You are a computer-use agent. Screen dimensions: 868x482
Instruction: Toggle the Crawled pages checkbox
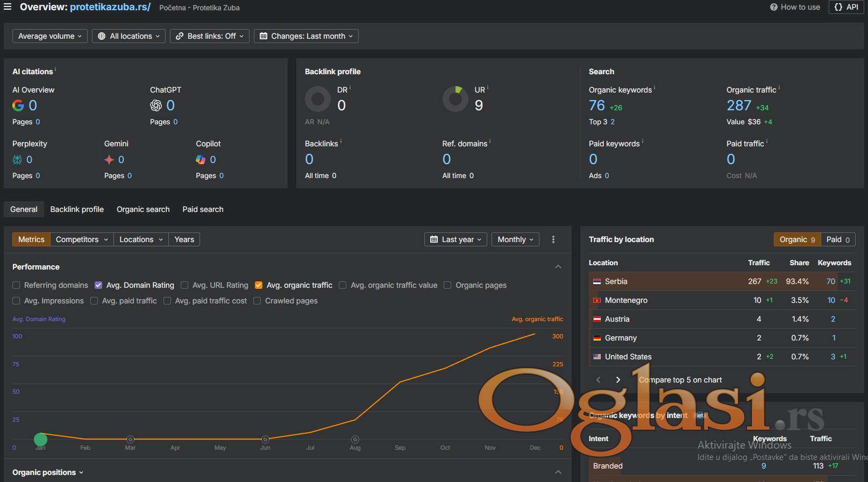257,301
